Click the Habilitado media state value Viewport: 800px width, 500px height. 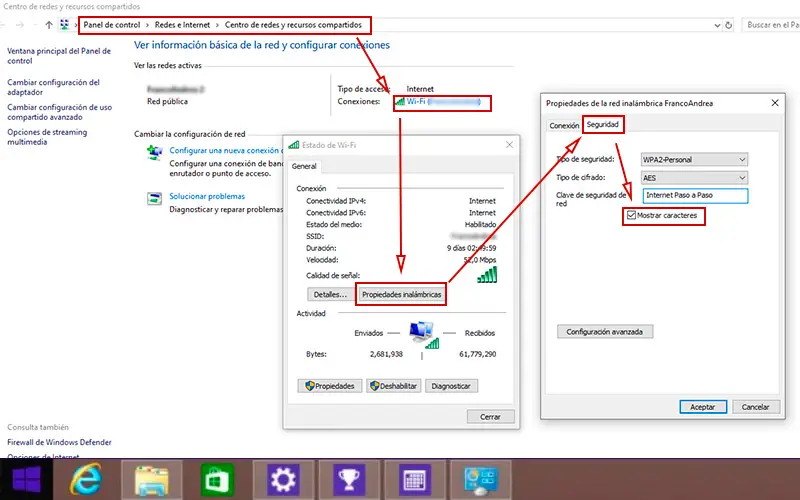pyautogui.click(x=480, y=224)
